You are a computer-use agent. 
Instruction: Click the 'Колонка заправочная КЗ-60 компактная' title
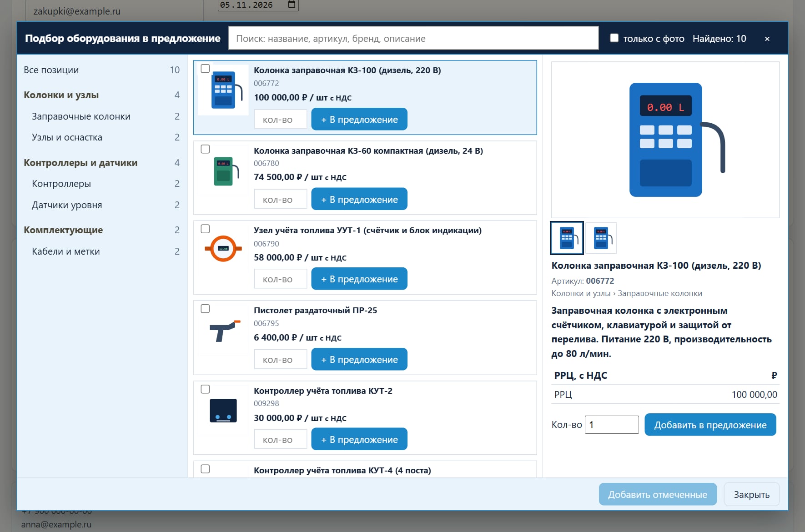point(368,151)
